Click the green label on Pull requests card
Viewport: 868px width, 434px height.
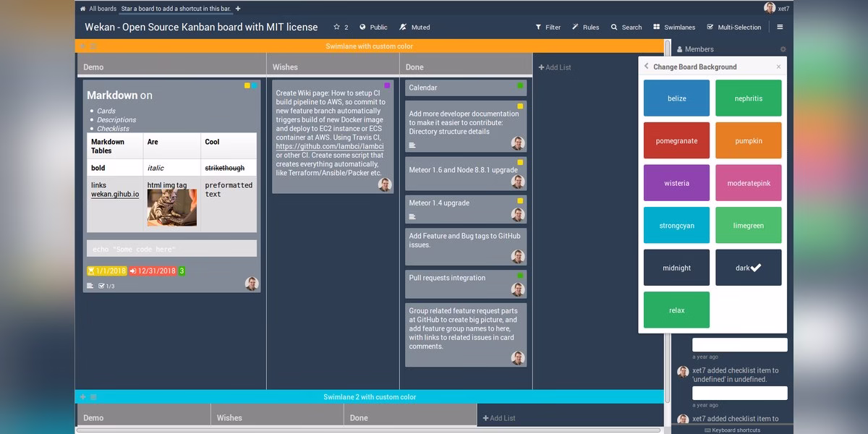point(520,276)
